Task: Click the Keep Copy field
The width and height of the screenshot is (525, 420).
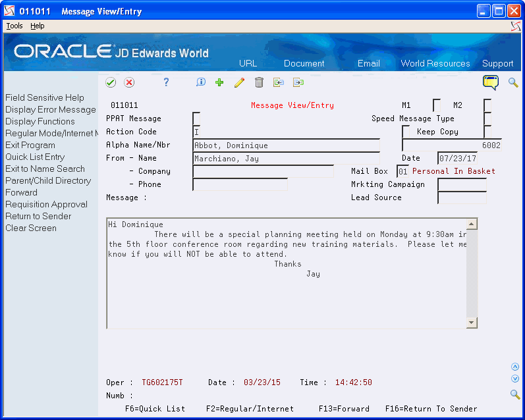Action: 487,132
